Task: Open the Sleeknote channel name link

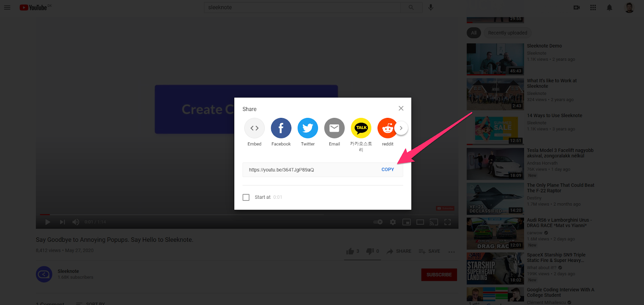Action: (68, 271)
